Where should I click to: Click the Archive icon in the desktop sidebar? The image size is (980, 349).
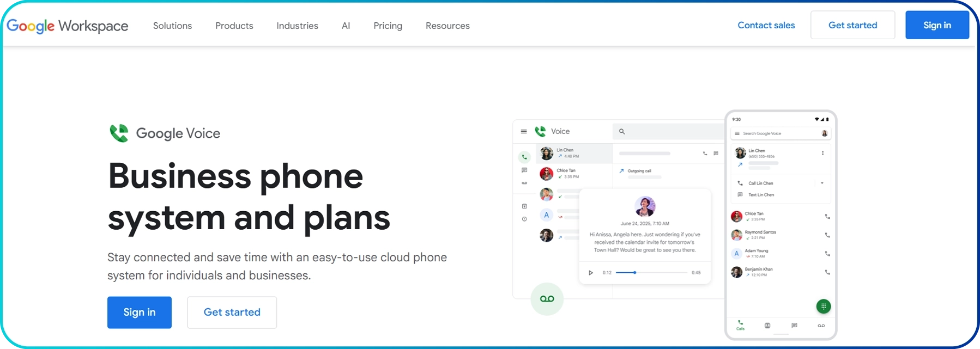[524, 206]
